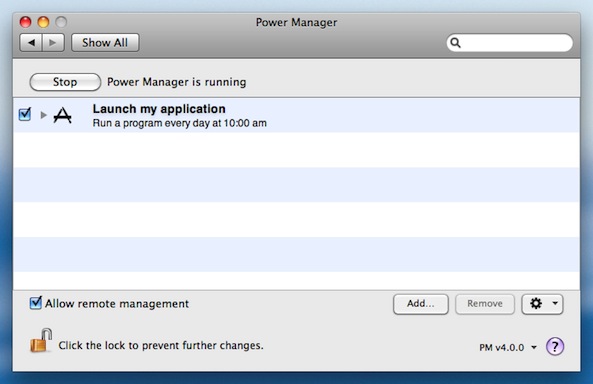Minimize the Power Manager window
Screen dimensions: 593x384
click(x=43, y=22)
